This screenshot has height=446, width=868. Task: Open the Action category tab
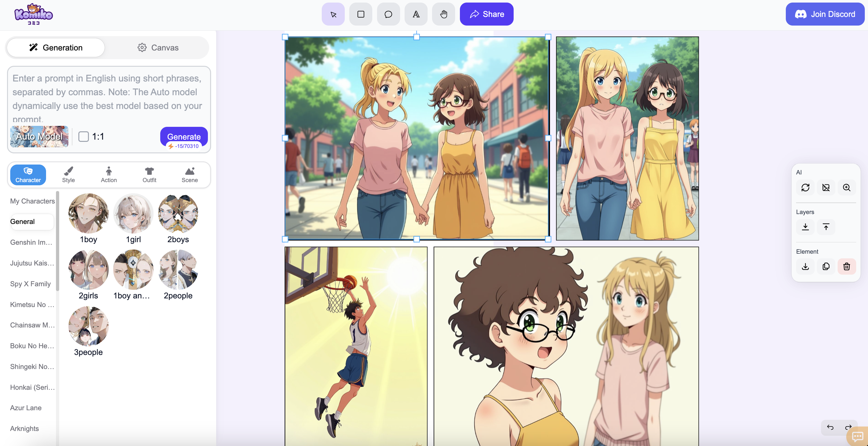(109, 175)
